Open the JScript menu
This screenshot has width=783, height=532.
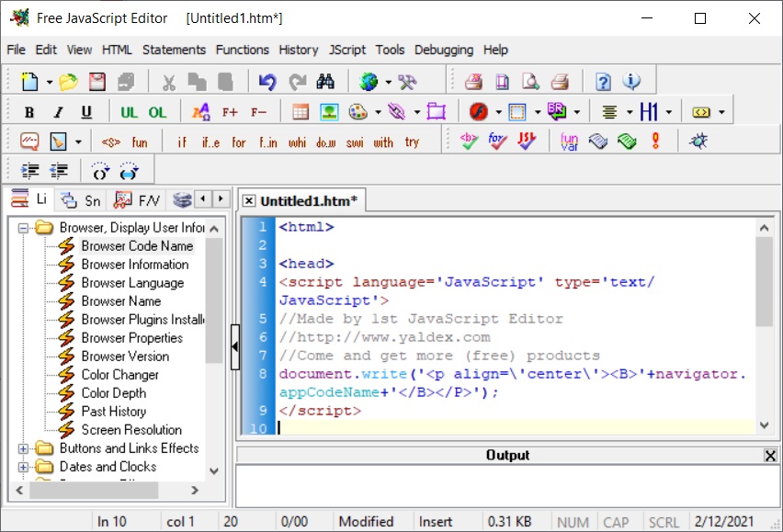coord(347,50)
